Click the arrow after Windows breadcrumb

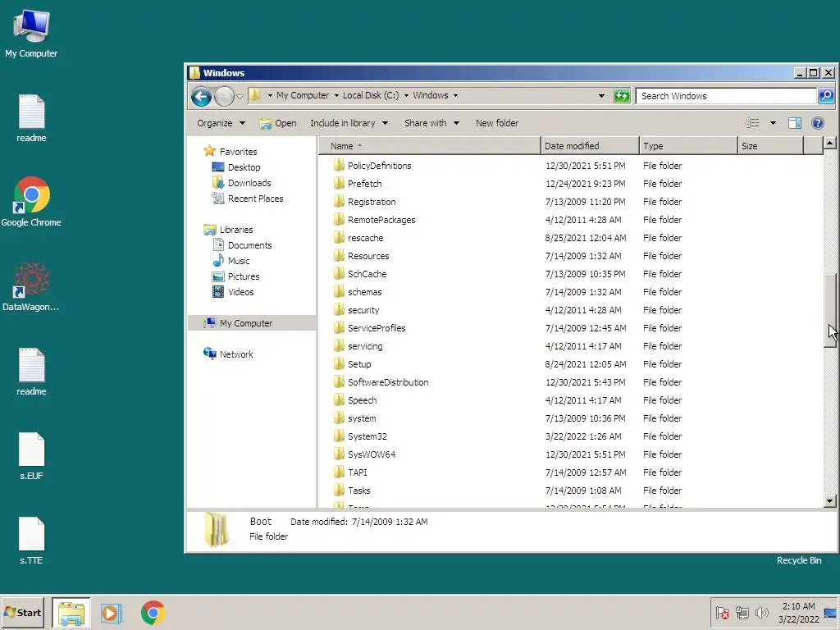(455, 95)
